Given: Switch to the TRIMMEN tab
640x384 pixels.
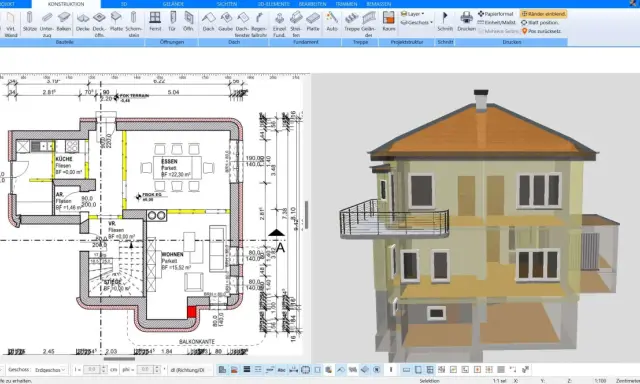Looking at the screenshot, I should tap(346, 4).
